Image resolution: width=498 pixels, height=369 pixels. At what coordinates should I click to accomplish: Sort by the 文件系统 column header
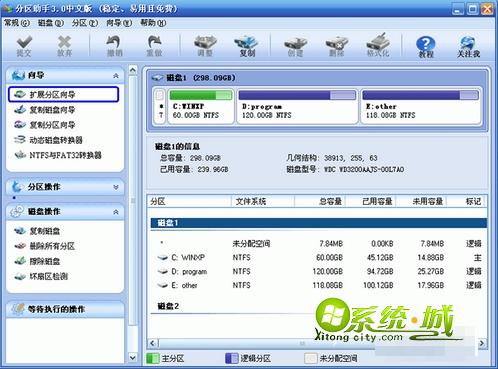[x=263, y=201]
